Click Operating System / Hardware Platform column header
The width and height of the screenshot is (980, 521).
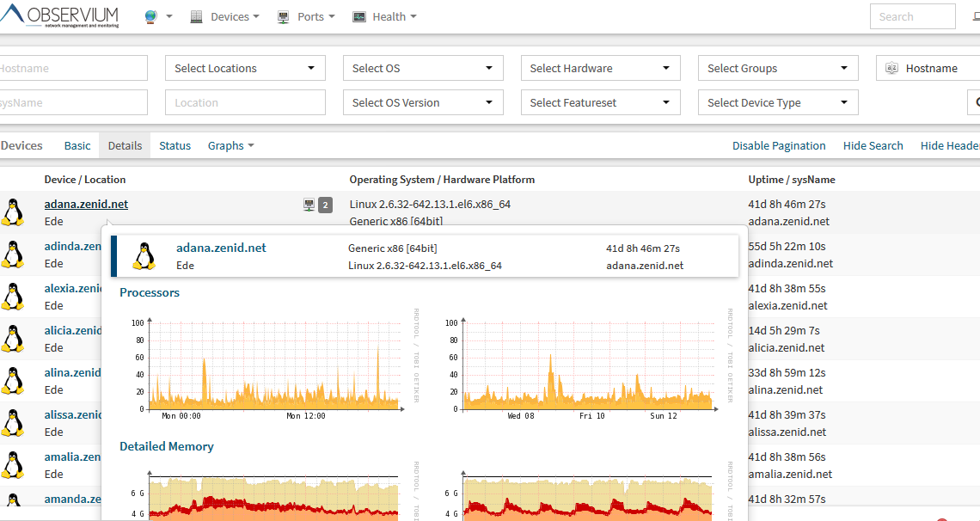pyautogui.click(x=442, y=180)
